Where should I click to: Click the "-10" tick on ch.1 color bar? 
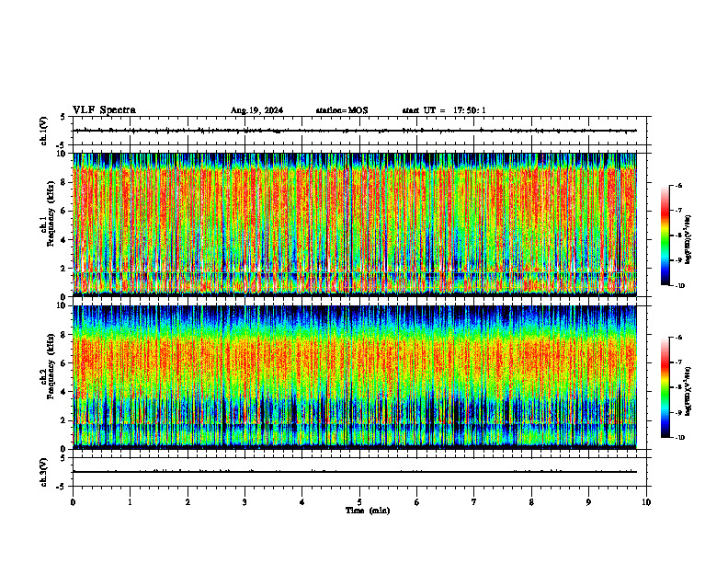click(x=679, y=286)
